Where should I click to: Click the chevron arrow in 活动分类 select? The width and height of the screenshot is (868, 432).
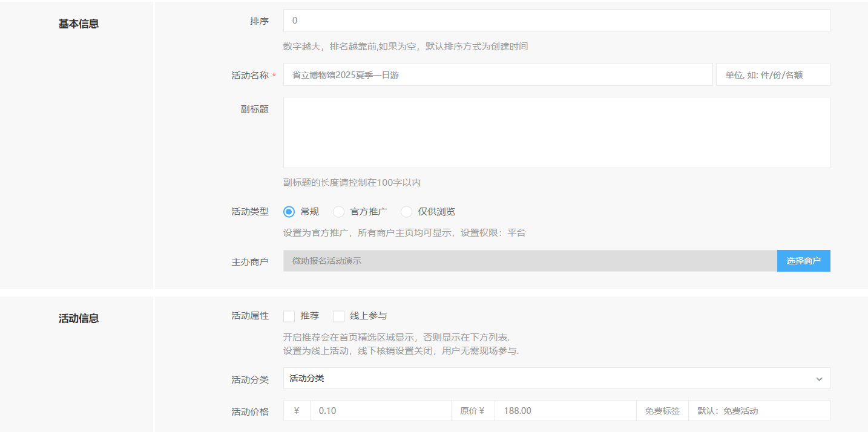tap(819, 379)
